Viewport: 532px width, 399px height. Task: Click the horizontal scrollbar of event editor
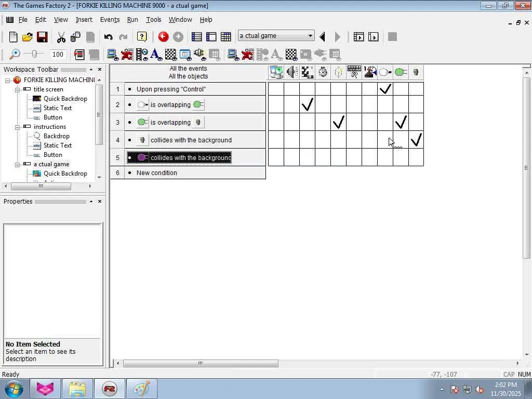pyautogui.click(x=200, y=363)
